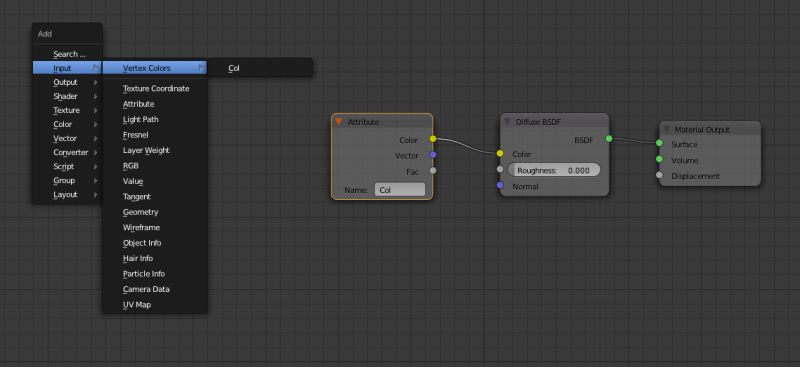Click the Diffuse BSDF Normal input socket
Viewport: 800px width, 367px height.
tap(500, 185)
